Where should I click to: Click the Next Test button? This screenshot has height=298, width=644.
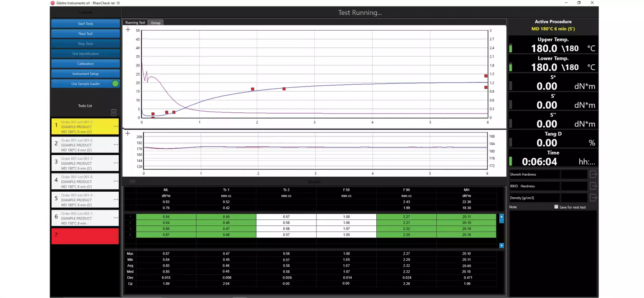[x=85, y=34]
